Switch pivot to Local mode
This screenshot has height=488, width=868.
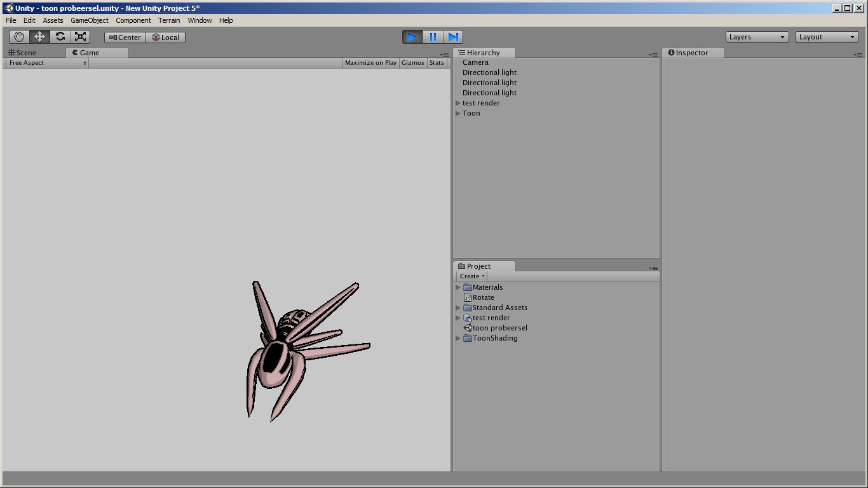(x=165, y=37)
